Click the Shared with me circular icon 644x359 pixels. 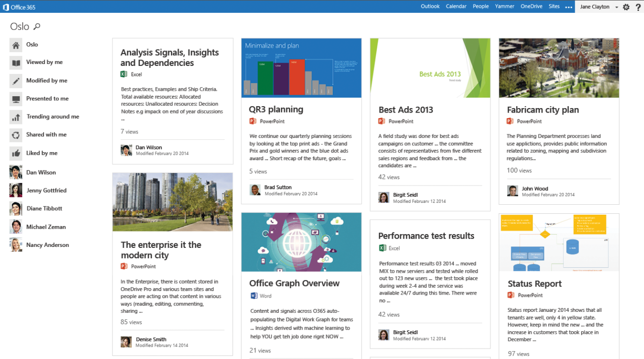coord(16,135)
